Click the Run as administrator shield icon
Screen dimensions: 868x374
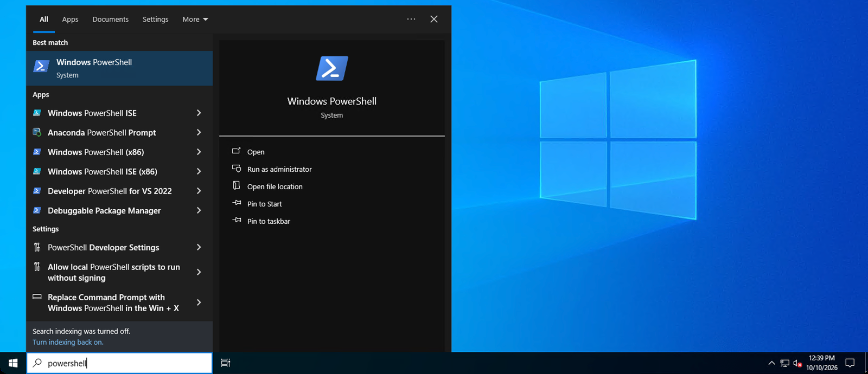pyautogui.click(x=237, y=169)
